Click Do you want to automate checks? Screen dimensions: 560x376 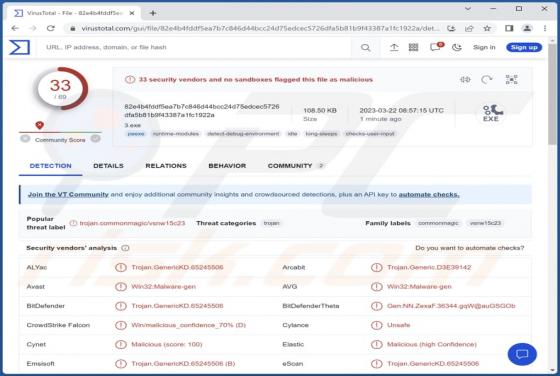point(470,248)
